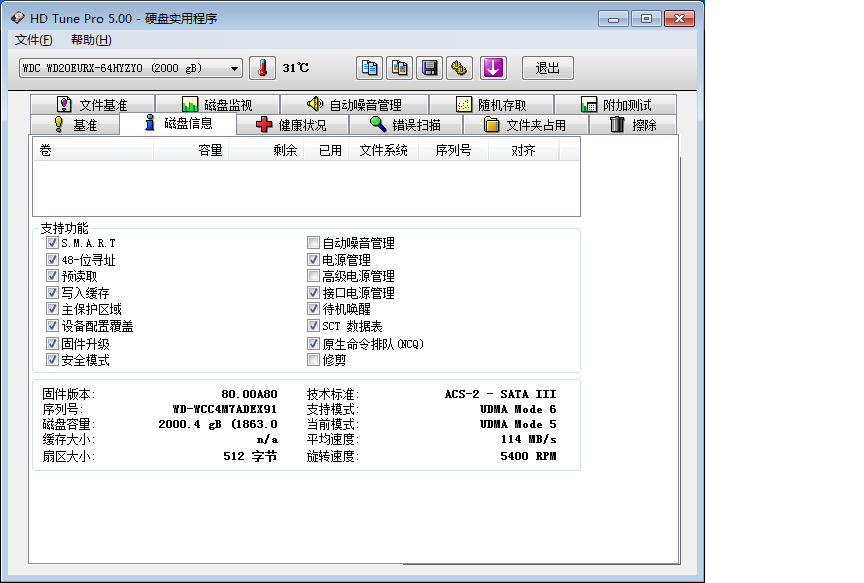864x583 pixels.
Task: Click the copy screenshot to clipboard icon
Action: pos(399,68)
